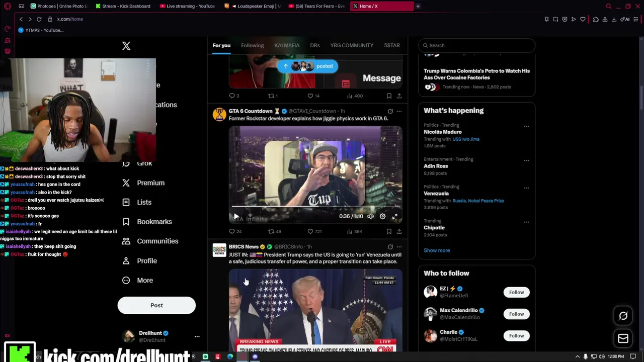Share the GTA 6 Countdown post
This screenshot has height=362, width=644.
click(x=399, y=231)
